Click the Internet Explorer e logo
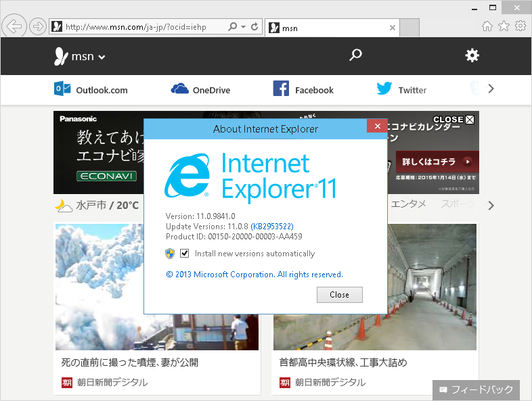 [x=187, y=175]
